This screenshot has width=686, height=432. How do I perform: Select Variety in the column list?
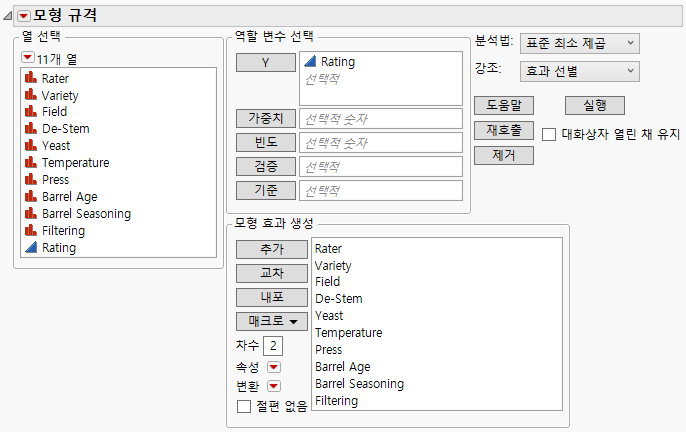pos(61,95)
